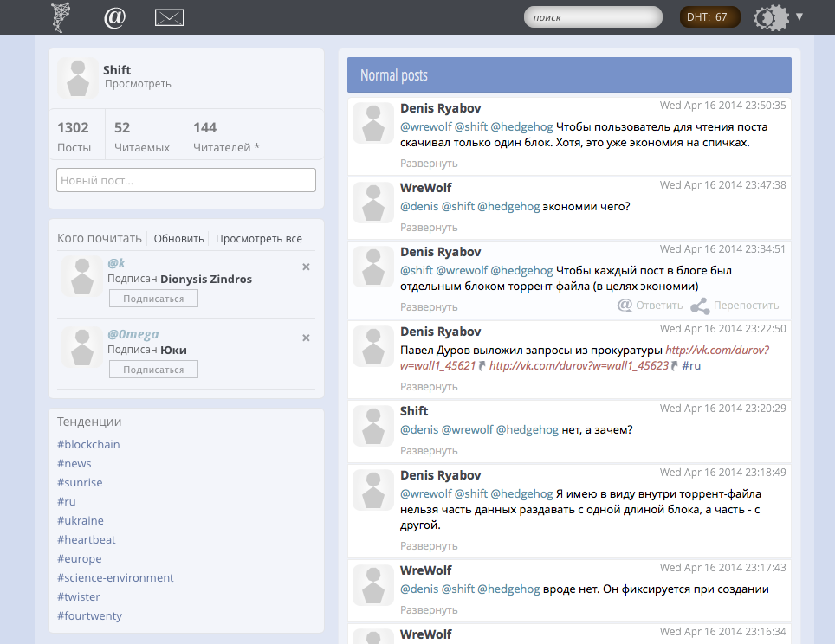The image size is (835, 644).
Task: Open the Twister home logo icon
Action: [x=61, y=17]
